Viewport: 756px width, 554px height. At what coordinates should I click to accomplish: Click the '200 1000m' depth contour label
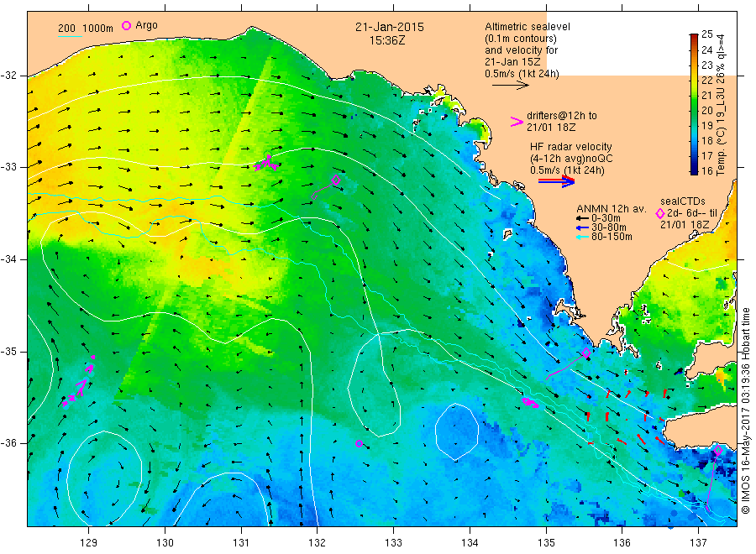pyautogui.click(x=86, y=29)
